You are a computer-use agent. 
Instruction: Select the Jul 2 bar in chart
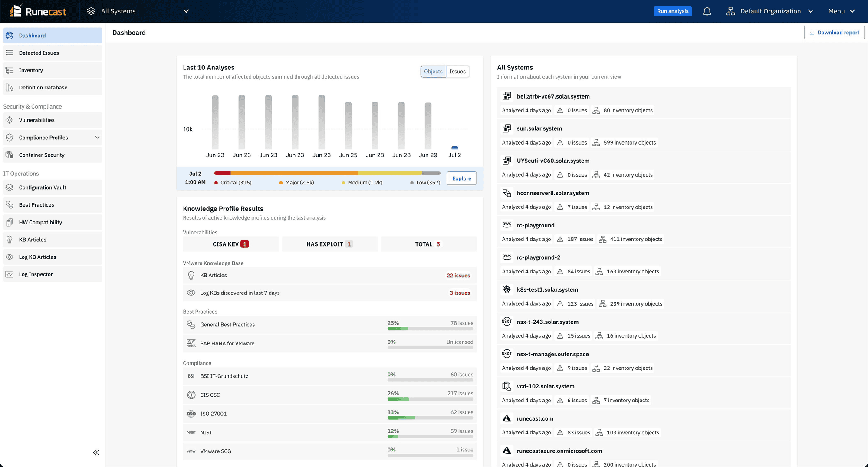(x=455, y=148)
